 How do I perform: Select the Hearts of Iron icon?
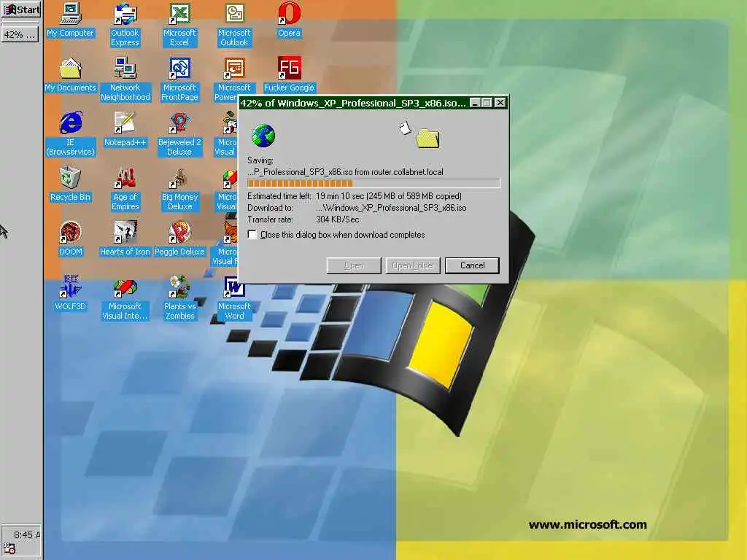tap(125, 239)
